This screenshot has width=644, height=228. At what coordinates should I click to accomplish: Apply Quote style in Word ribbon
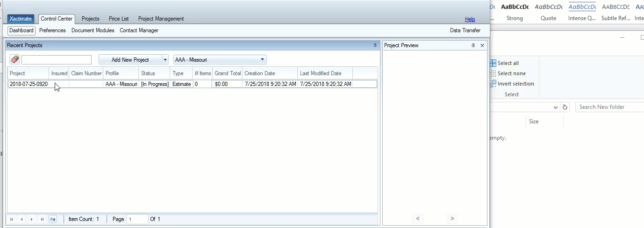tap(548, 13)
